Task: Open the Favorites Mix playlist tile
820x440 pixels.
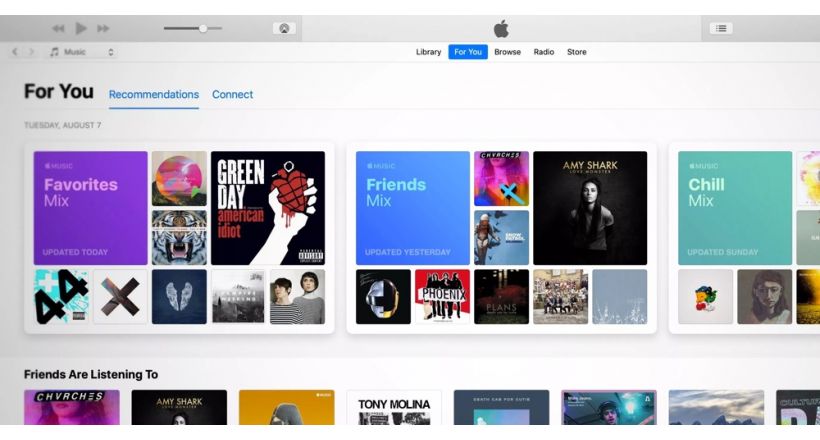Action: (90, 208)
